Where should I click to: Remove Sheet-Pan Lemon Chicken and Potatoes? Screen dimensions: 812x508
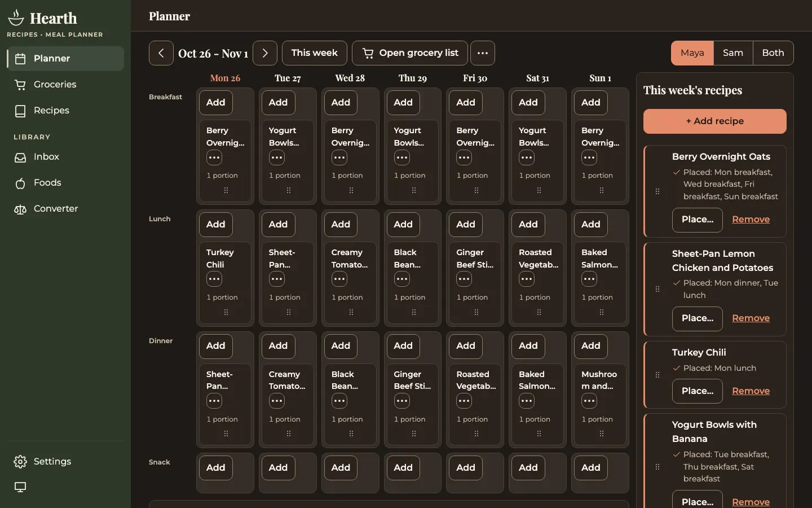click(x=751, y=318)
